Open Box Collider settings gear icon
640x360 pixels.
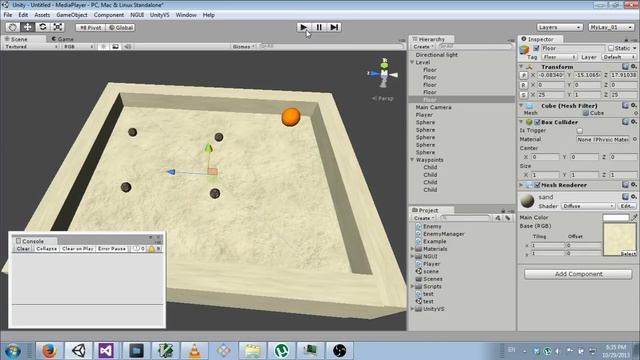633,122
